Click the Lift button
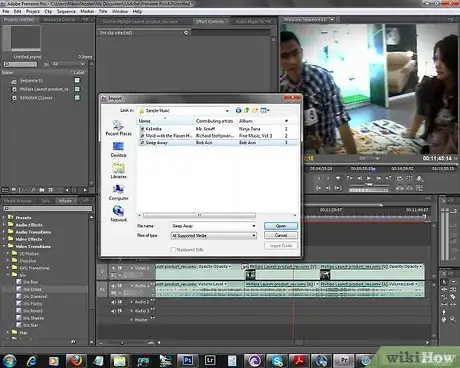The width and height of the screenshot is (460, 368). point(400,188)
